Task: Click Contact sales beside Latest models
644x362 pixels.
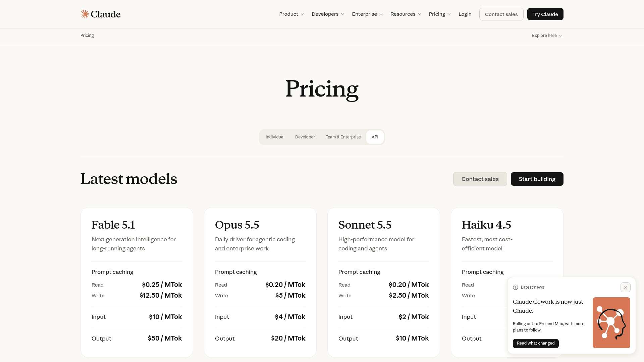Action: (480, 179)
